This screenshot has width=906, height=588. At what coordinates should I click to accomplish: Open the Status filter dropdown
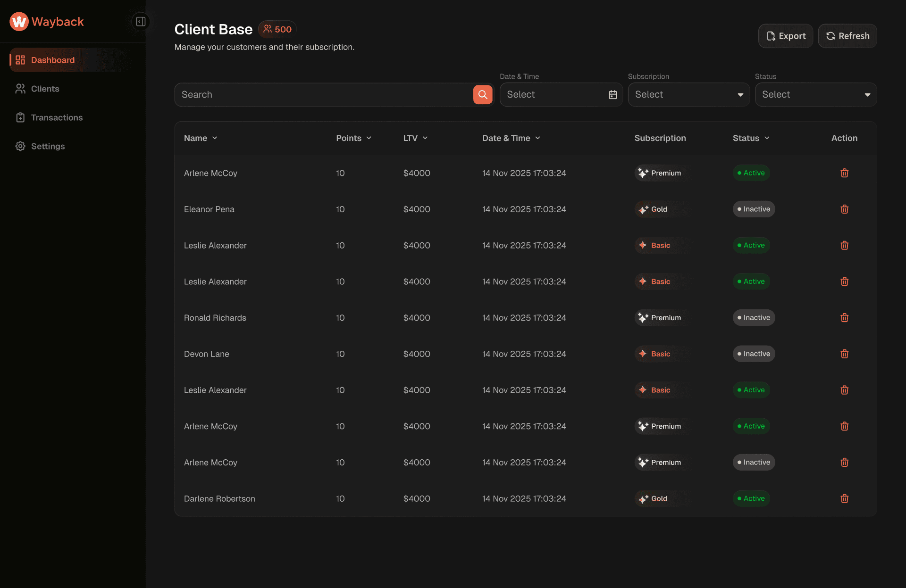[815, 95]
